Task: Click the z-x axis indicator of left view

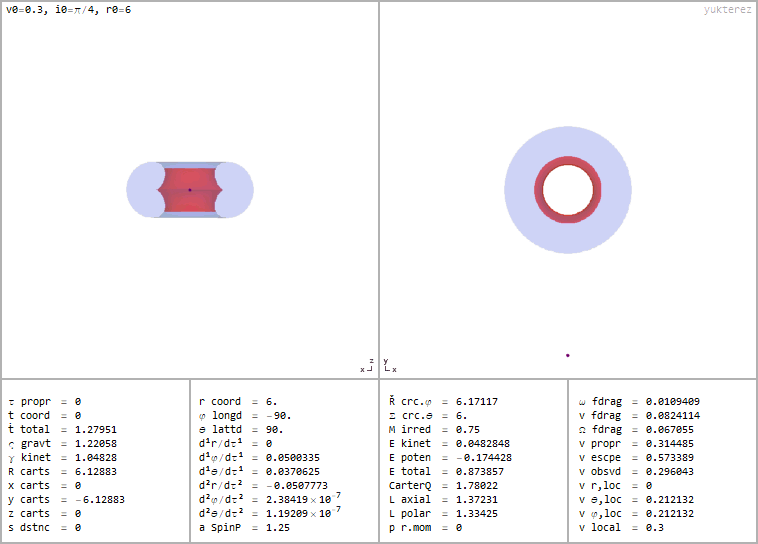Action: pos(367,366)
